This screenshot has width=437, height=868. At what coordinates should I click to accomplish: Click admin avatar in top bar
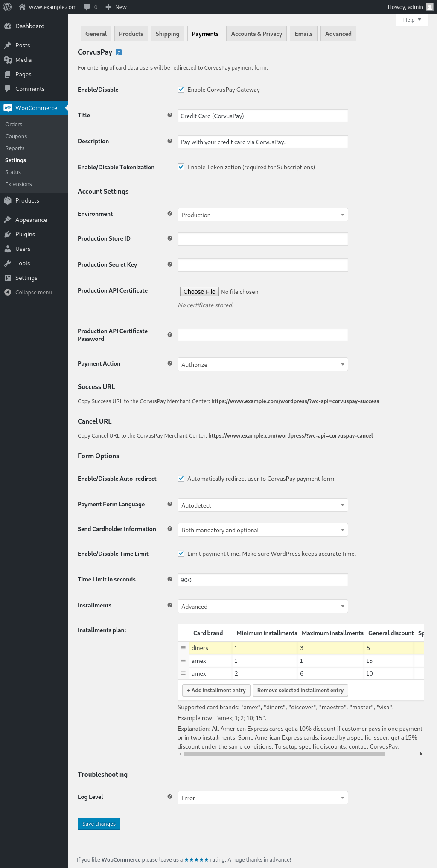click(x=429, y=7)
